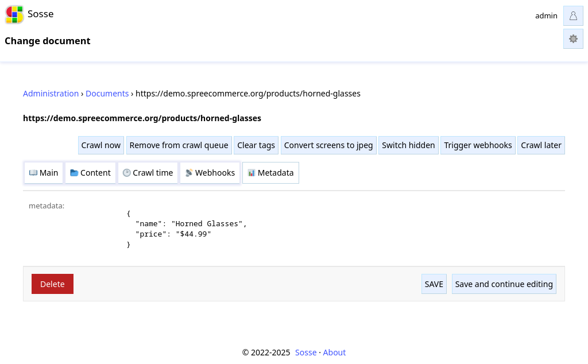Click the Sosse logo icon
This screenshot has width=588, height=364.
pyautogui.click(x=14, y=14)
